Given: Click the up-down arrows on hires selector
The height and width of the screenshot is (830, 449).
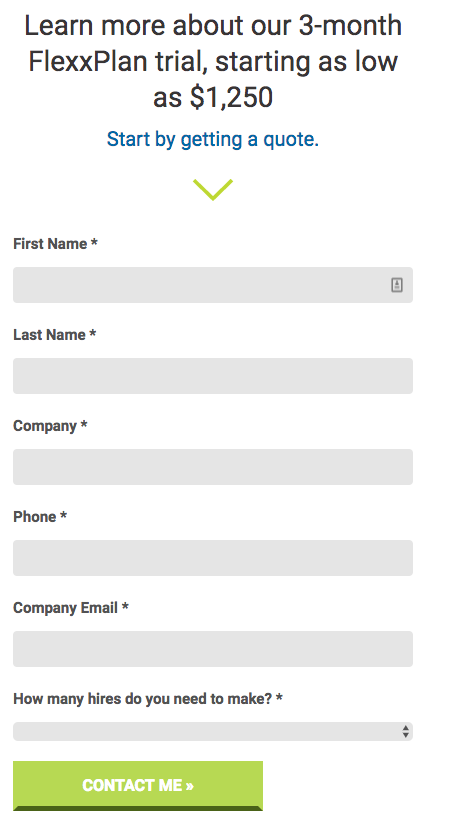Looking at the screenshot, I should point(405,732).
